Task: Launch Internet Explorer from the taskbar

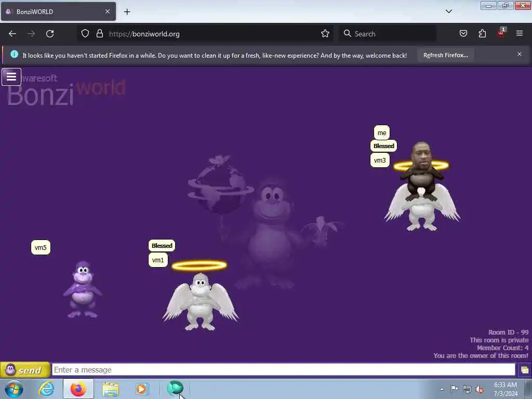Action: pyautogui.click(x=46, y=389)
